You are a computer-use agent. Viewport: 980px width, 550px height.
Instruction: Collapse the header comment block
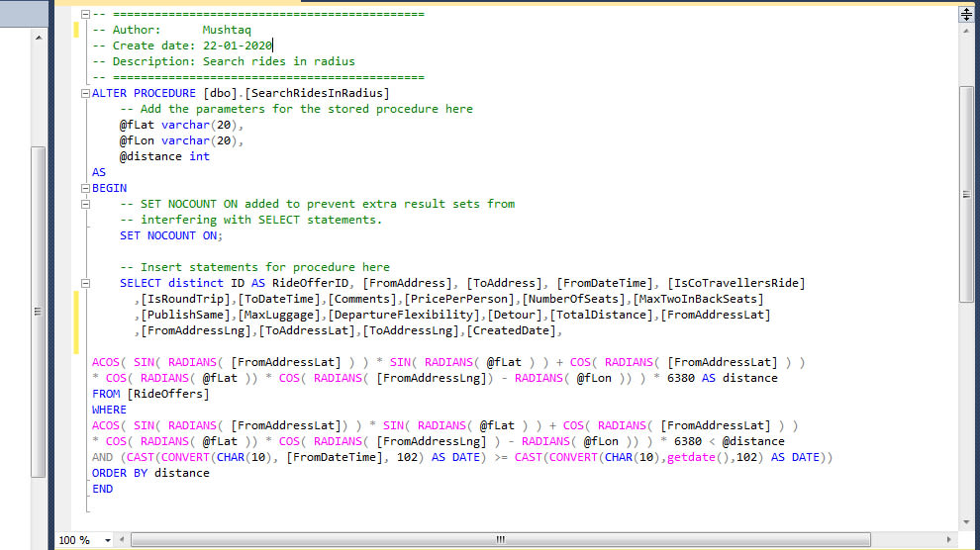(x=85, y=15)
